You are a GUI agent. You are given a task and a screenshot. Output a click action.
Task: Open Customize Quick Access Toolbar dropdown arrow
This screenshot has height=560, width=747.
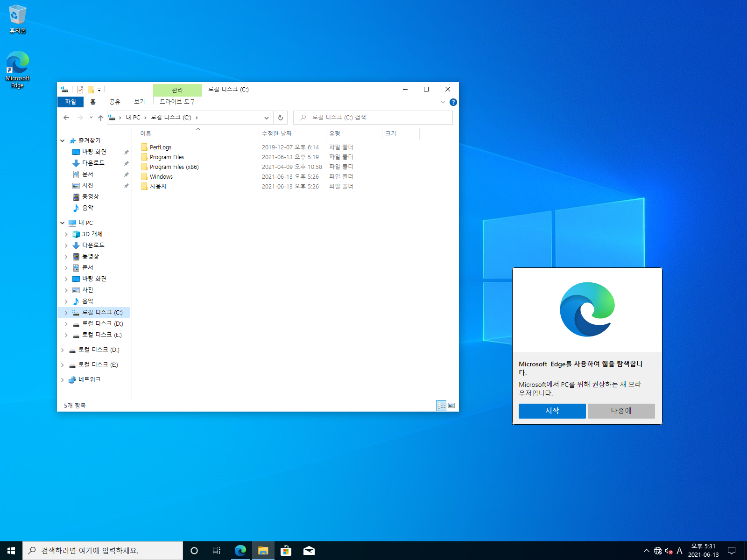(99, 90)
